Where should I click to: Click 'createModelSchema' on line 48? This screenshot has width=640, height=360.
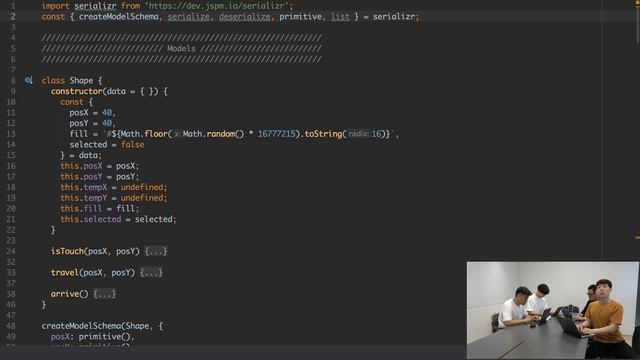(81, 326)
